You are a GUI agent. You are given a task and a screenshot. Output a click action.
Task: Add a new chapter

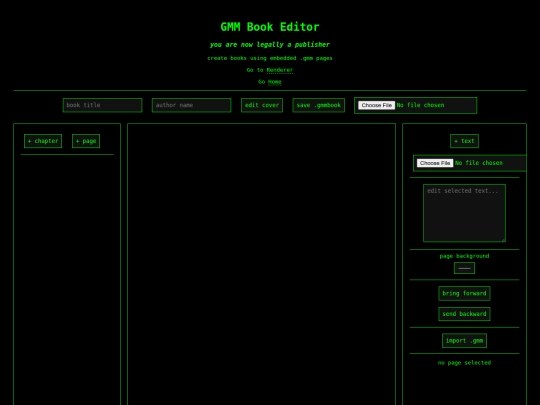click(43, 141)
